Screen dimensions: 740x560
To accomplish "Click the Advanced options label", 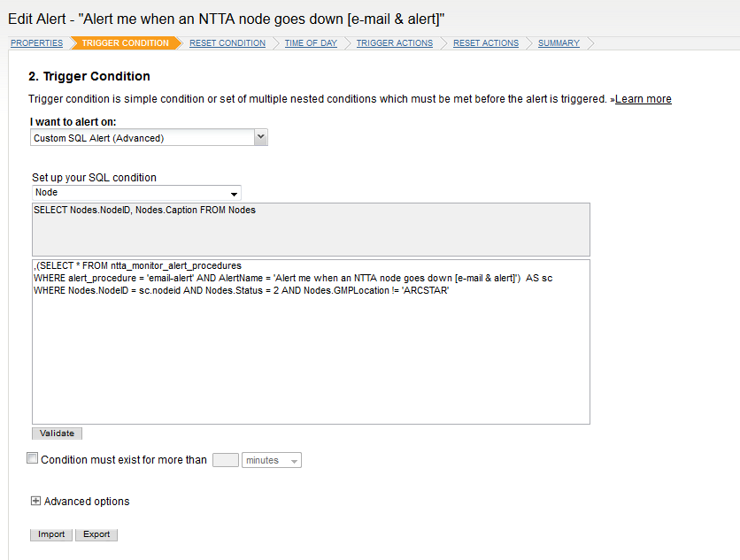I will [x=87, y=502].
